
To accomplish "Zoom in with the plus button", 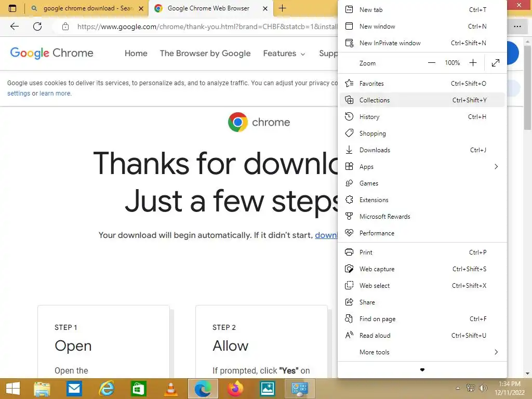I will point(473,63).
